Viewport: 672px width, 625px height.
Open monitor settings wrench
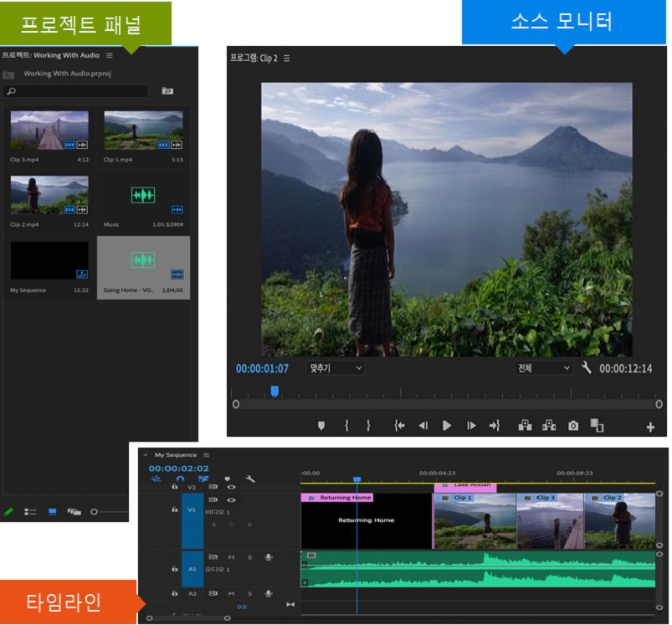[x=587, y=367]
